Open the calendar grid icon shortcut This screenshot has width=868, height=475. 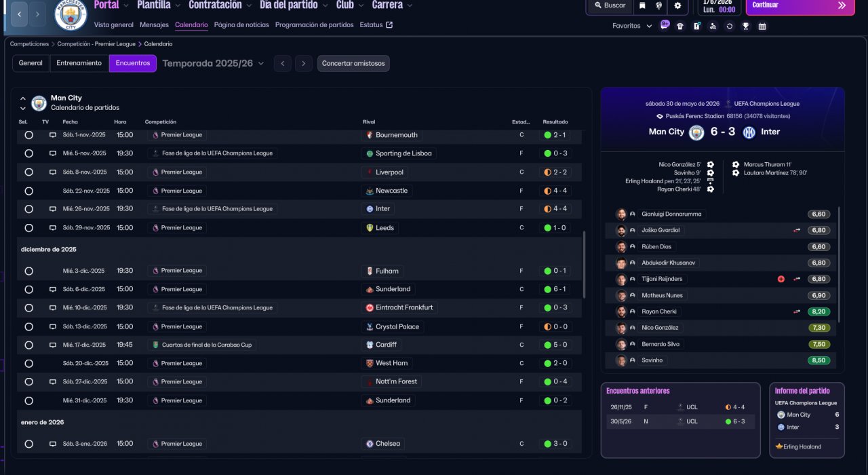762,26
